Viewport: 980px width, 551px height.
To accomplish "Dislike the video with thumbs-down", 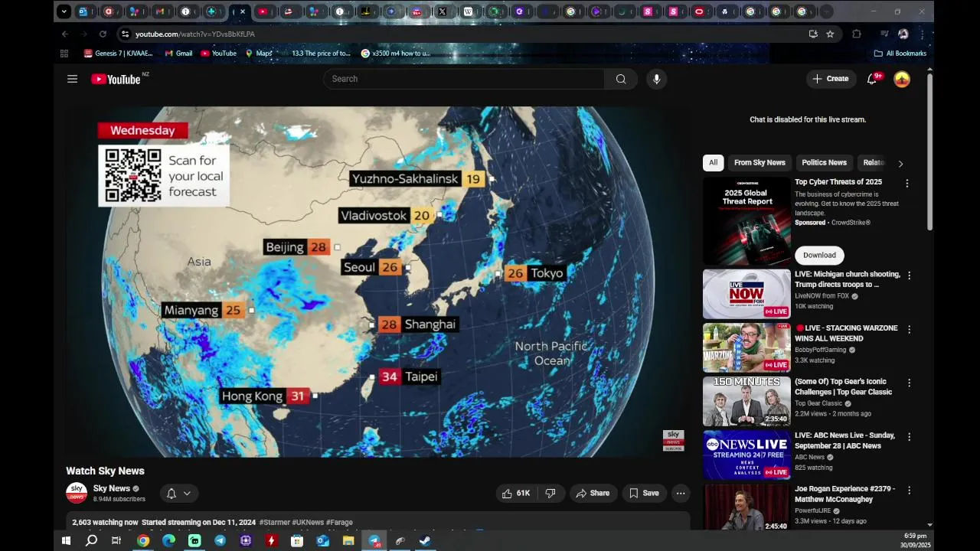I will (550, 494).
